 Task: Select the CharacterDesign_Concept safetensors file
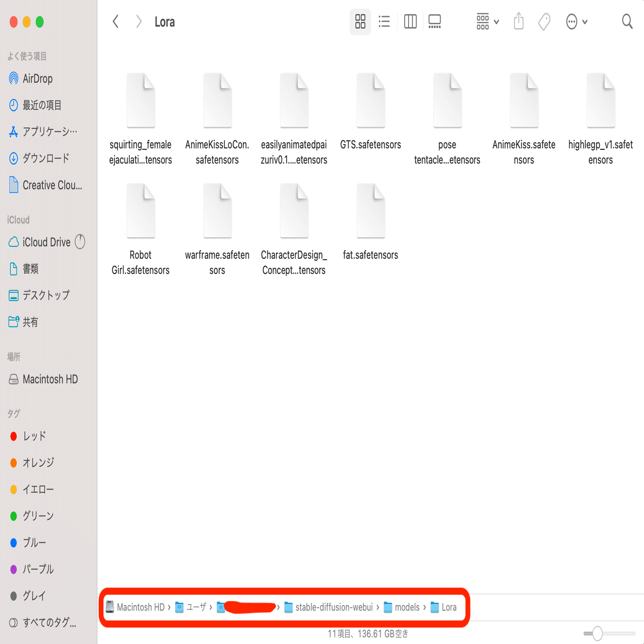tap(294, 230)
